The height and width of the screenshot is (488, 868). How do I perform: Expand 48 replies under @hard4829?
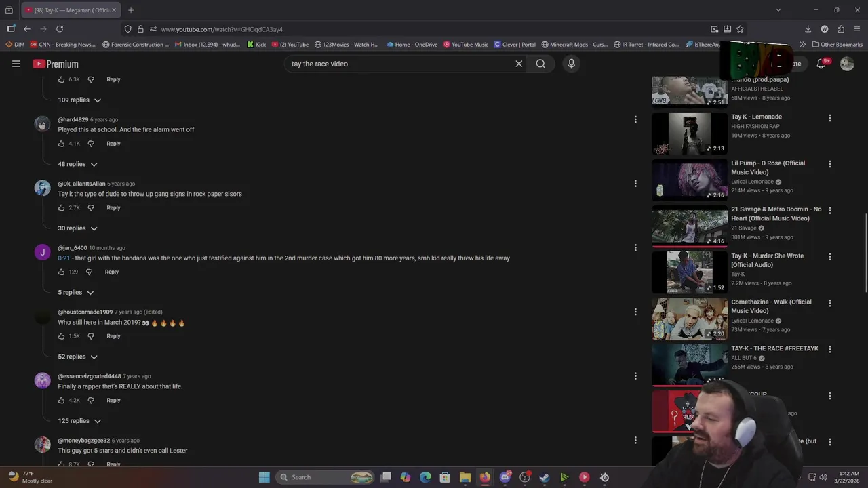coord(77,164)
